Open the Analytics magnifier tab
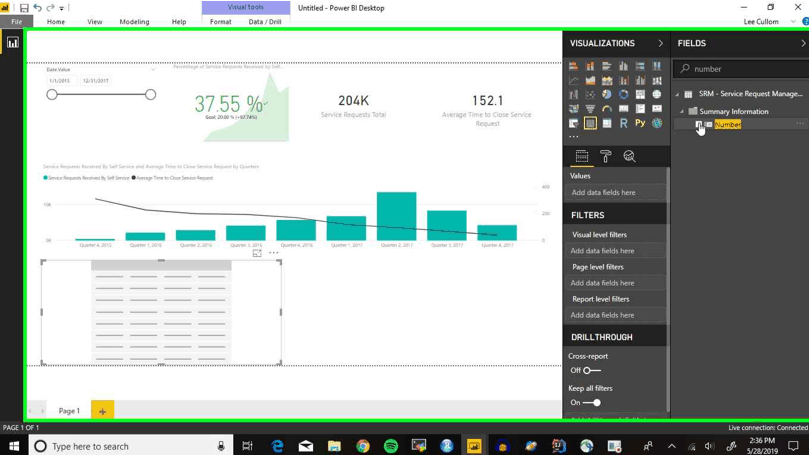Viewport: 809px width, 455px height. coord(629,156)
